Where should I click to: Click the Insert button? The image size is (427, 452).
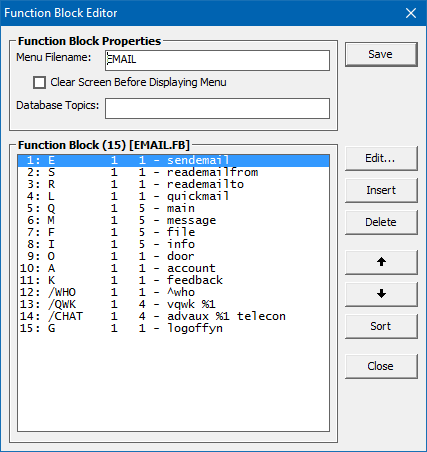[x=381, y=190]
